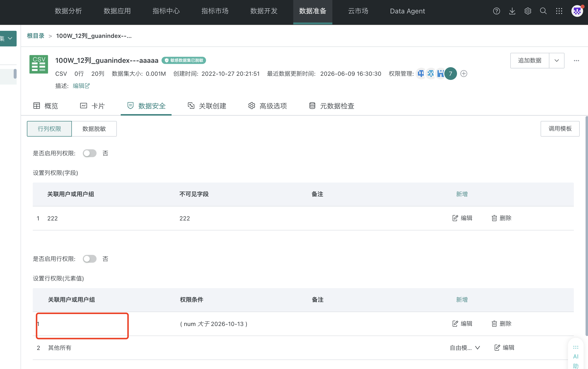Switch to the 概览 tab
Image resolution: width=588 pixels, height=369 pixels.
pyautogui.click(x=46, y=106)
